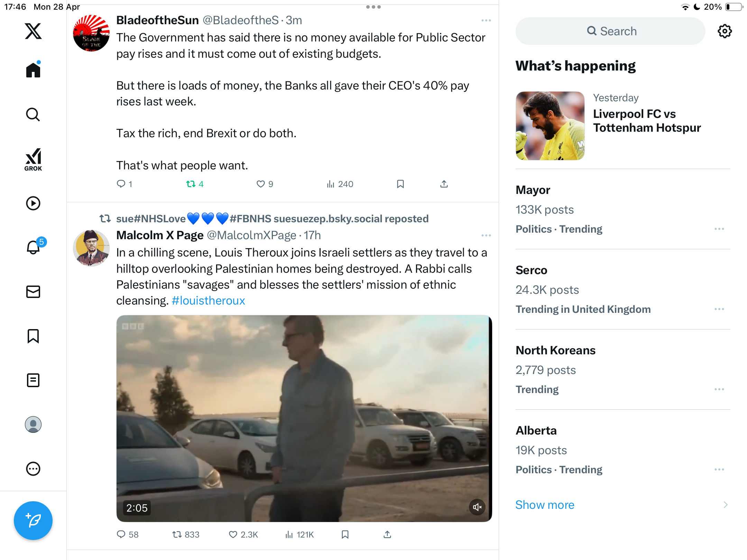
Task: Undo repost on the BladeoftheSun post
Action: click(x=195, y=184)
